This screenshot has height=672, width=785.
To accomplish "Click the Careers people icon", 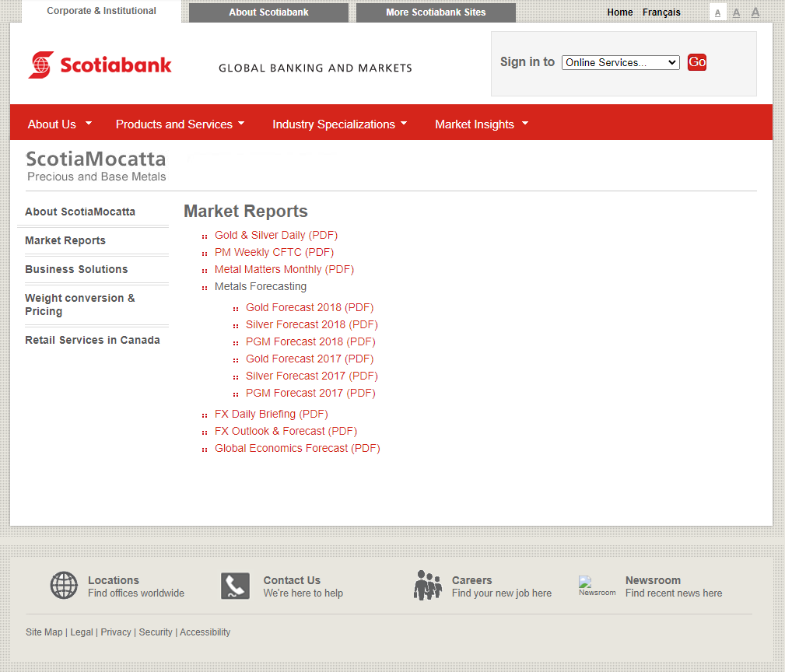I will point(428,585).
